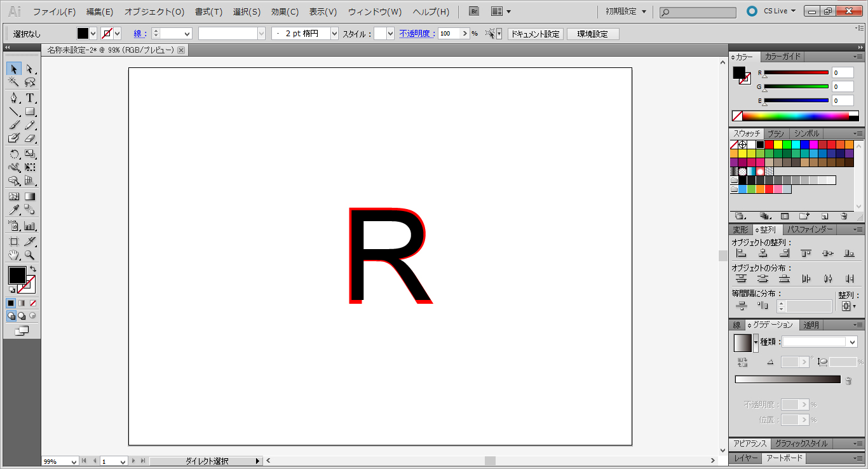Select the Type tool
868x469 pixels.
coord(29,98)
